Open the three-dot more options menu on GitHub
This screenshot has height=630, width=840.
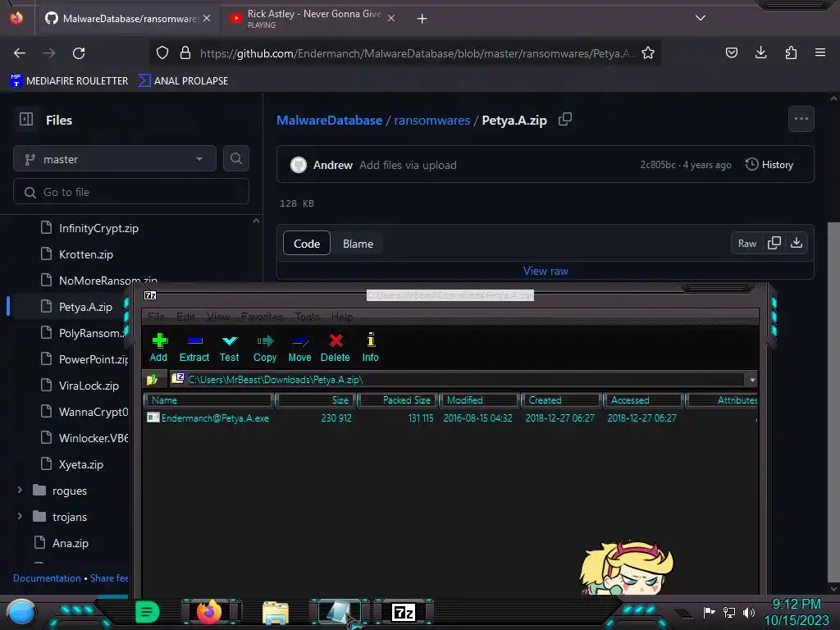801,119
